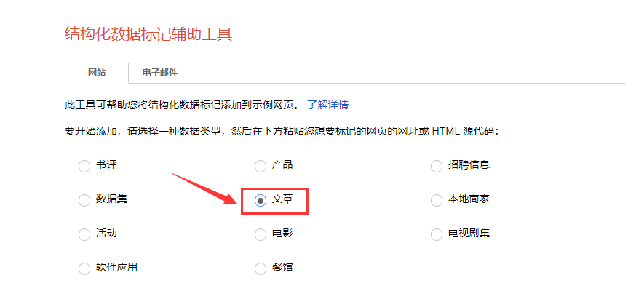Choose the 软件应用 radio option
Image resolution: width=644 pixels, height=299 pixels.
pyautogui.click(x=84, y=268)
